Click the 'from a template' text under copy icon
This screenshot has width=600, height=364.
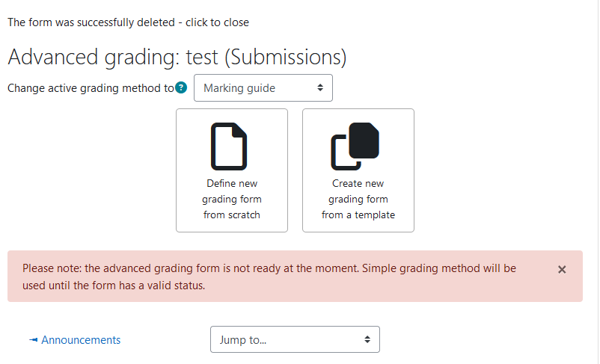click(358, 215)
